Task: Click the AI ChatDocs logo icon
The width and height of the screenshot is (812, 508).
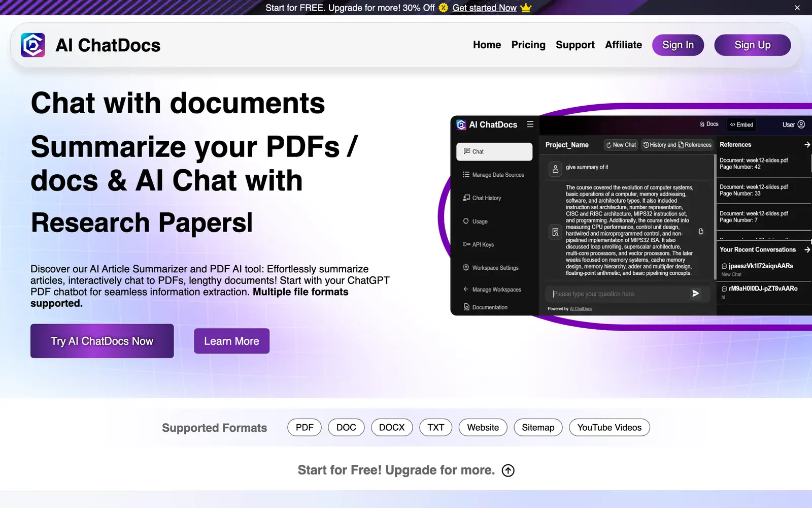Action: tap(33, 45)
